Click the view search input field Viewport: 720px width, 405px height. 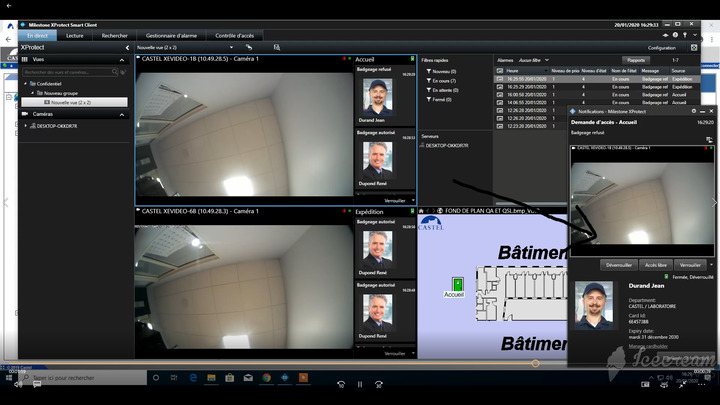[68, 72]
